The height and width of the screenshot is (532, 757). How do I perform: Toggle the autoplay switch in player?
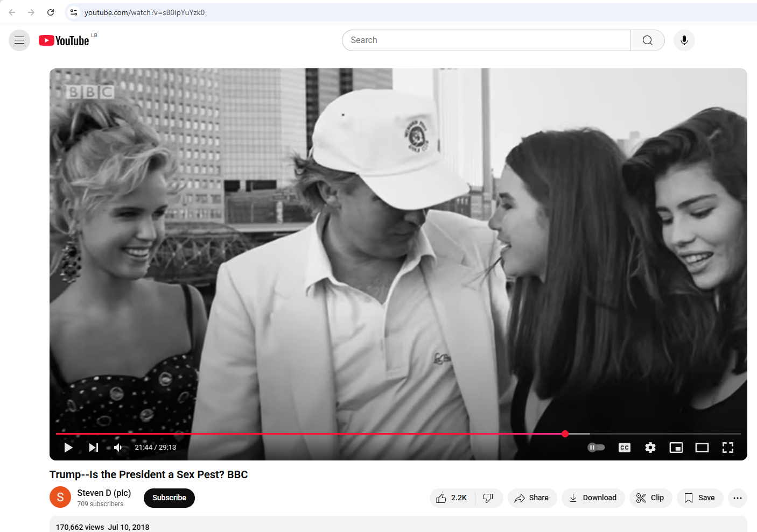click(x=596, y=448)
